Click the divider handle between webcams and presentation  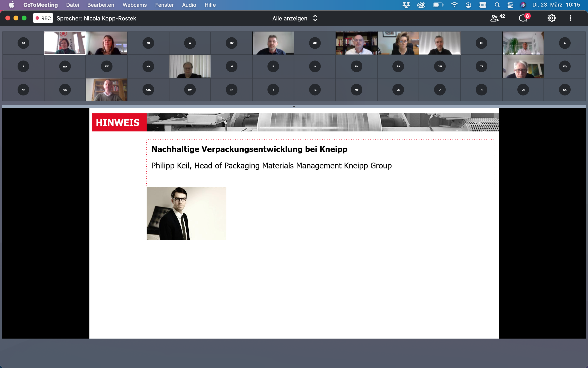pyautogui.click(x=294, y=106)
